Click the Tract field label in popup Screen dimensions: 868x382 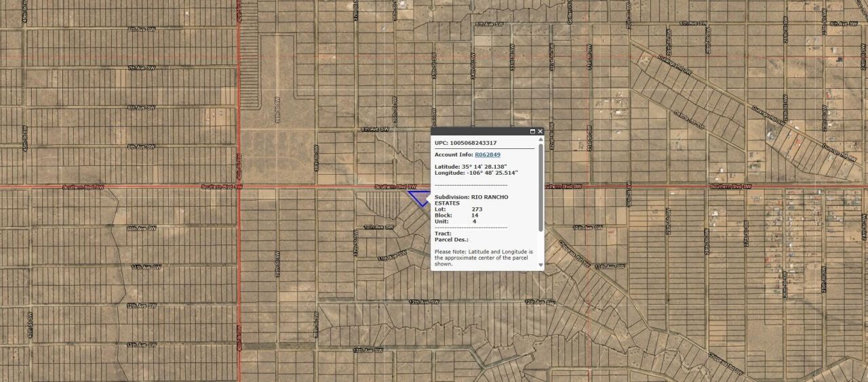pyautogui.click(x=442, y=233)
